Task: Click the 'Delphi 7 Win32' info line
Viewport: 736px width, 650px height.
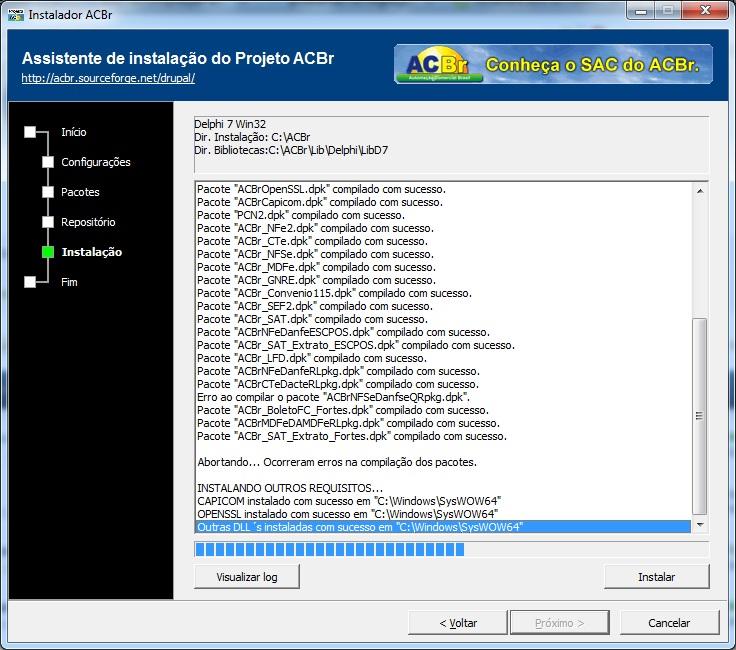Action: (230, 124)
